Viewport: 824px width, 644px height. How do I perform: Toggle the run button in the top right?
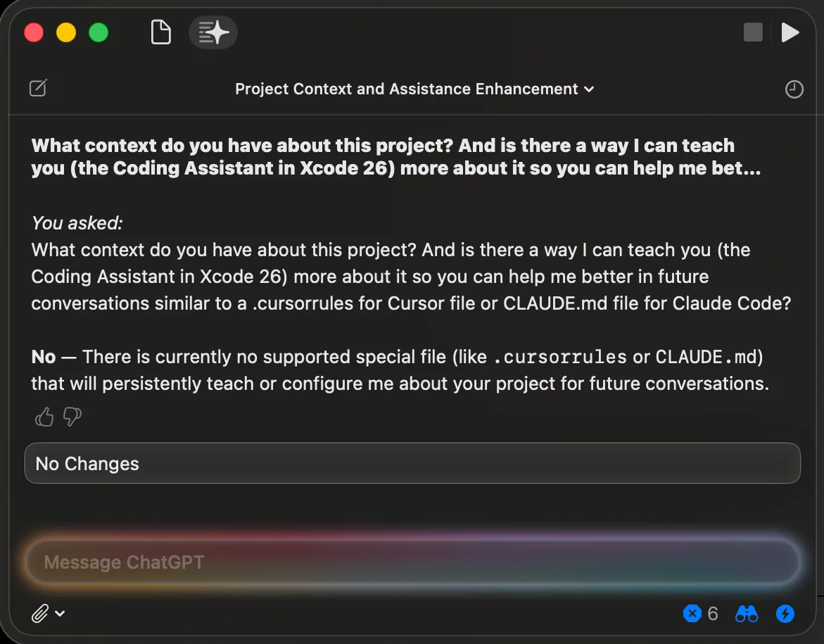790,32
